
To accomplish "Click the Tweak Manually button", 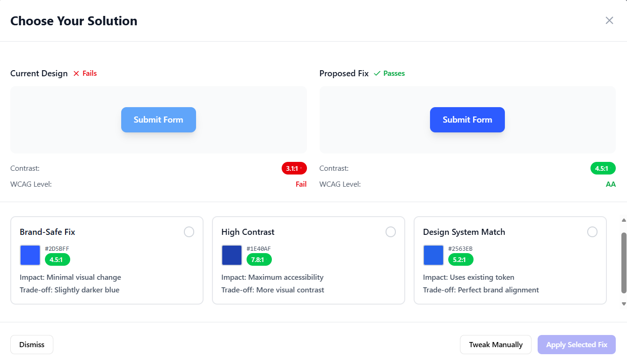I will 496,344.
